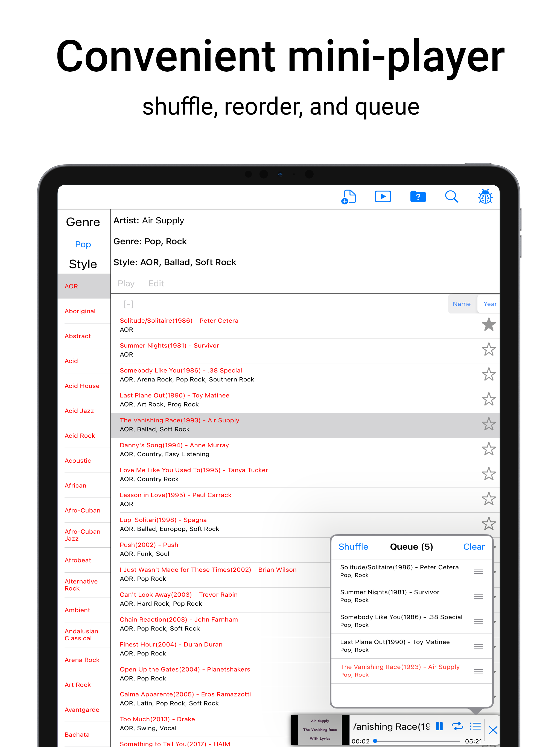Reorder handle for Summer Nights in queue
This screenshot has height=747, width=560.
pyautogui.click(x=478, y=596)
